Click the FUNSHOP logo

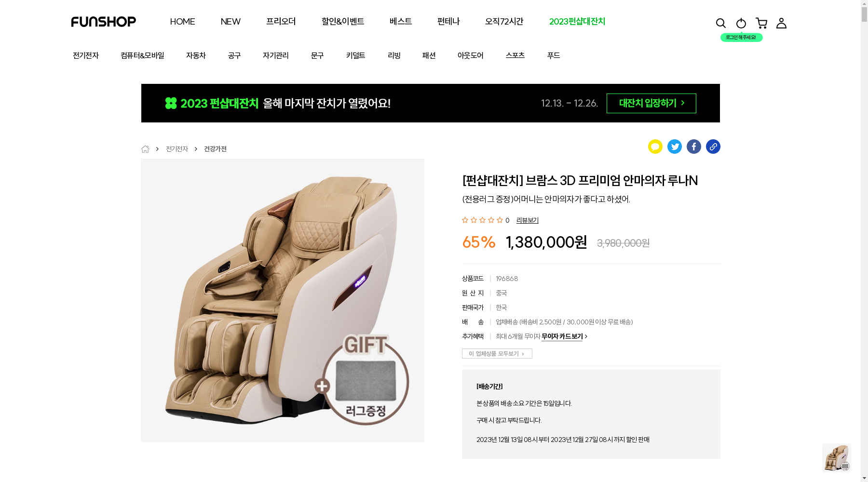[x=104, y=22]
